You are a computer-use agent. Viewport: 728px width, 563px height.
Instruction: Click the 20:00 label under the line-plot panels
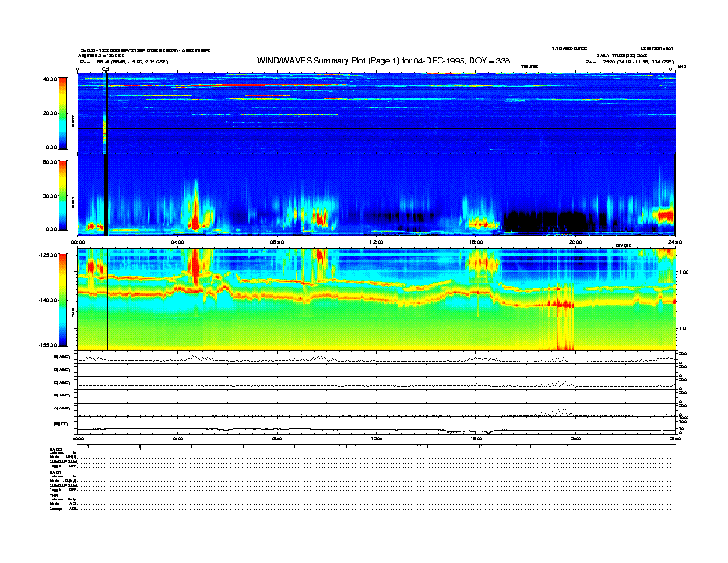tap(575, 438)
